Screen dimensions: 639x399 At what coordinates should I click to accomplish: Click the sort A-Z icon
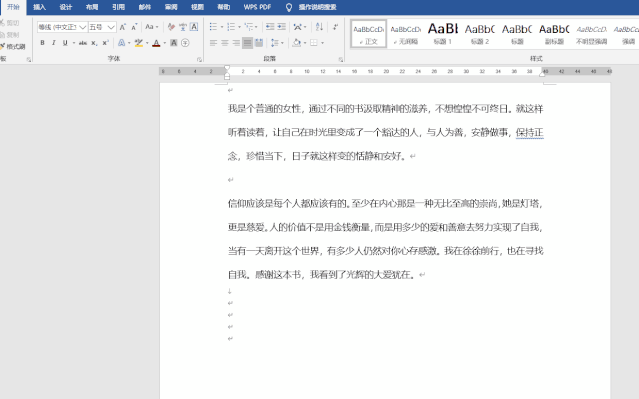coord(319,27)
